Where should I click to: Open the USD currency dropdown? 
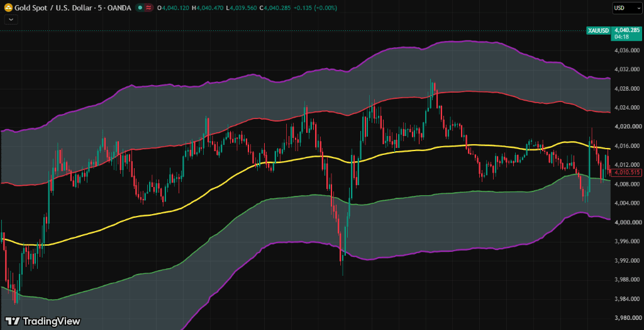(626, 8)
